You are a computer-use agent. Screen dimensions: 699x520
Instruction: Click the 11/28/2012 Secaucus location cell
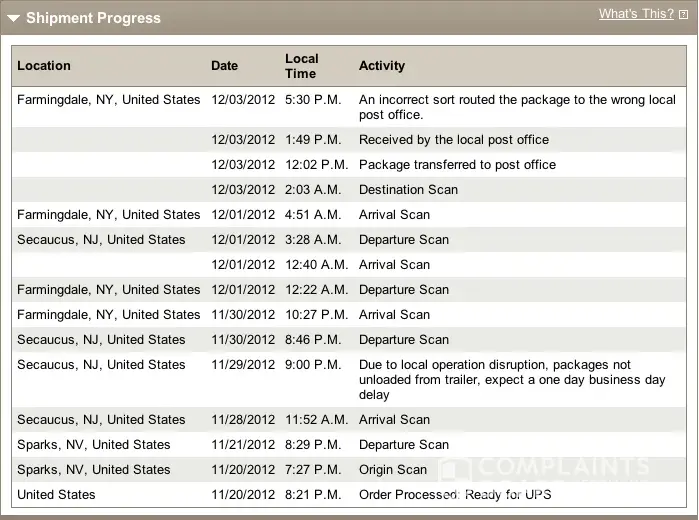pos(101,420)
